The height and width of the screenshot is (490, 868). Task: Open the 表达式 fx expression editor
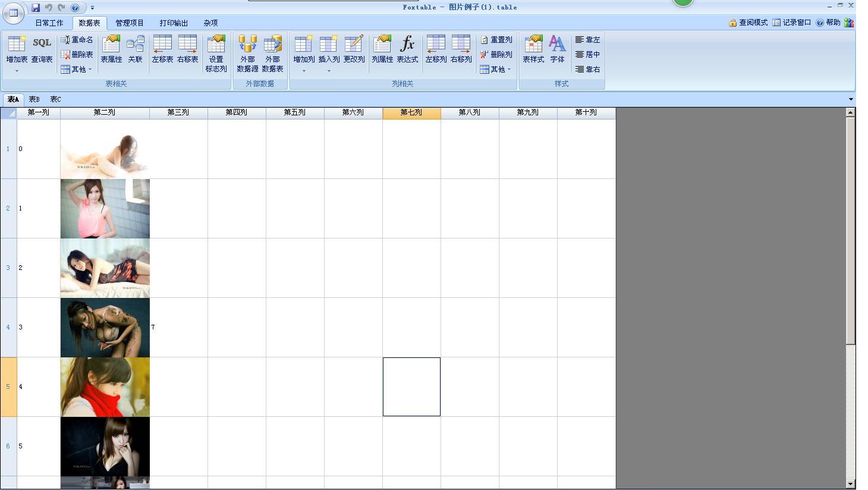pyautogui.click(x=407, y=49)
